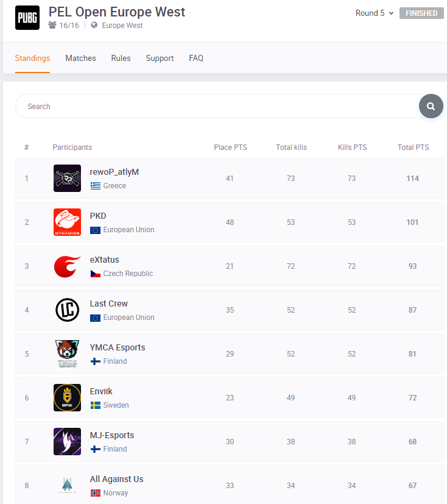Click the FINISHED status button
This screenshot has height=504, width=447.
click(421, 13)
